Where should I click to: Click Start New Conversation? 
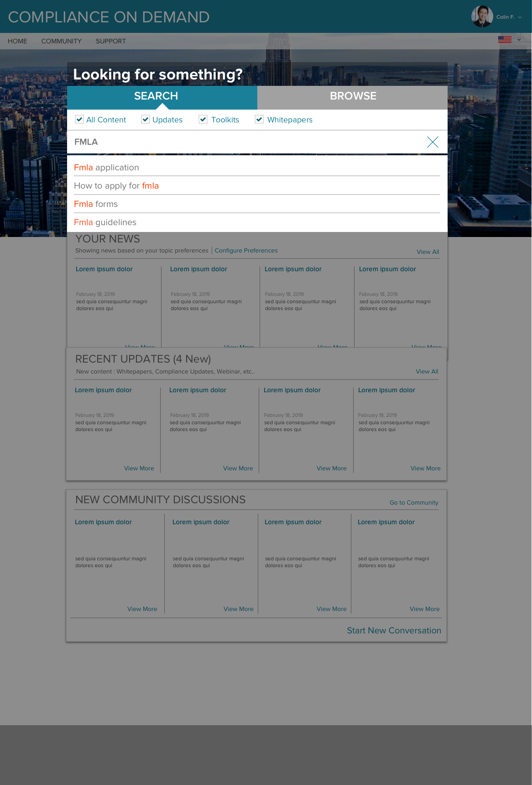(394, 630)
